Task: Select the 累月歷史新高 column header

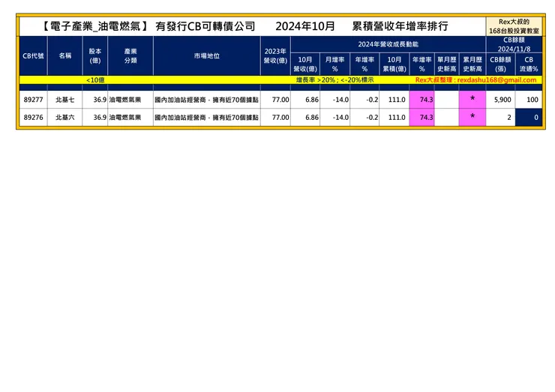Action: [x=472, y=64]
